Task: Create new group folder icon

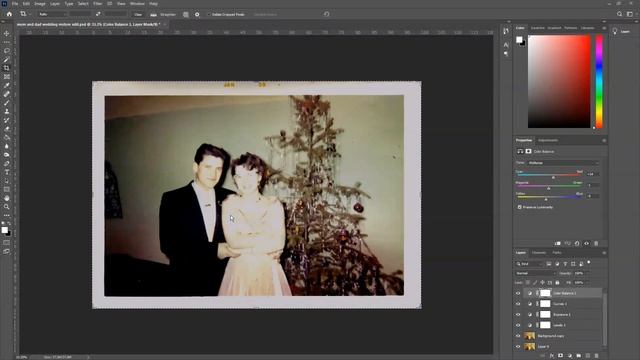Action: (579, 356)
